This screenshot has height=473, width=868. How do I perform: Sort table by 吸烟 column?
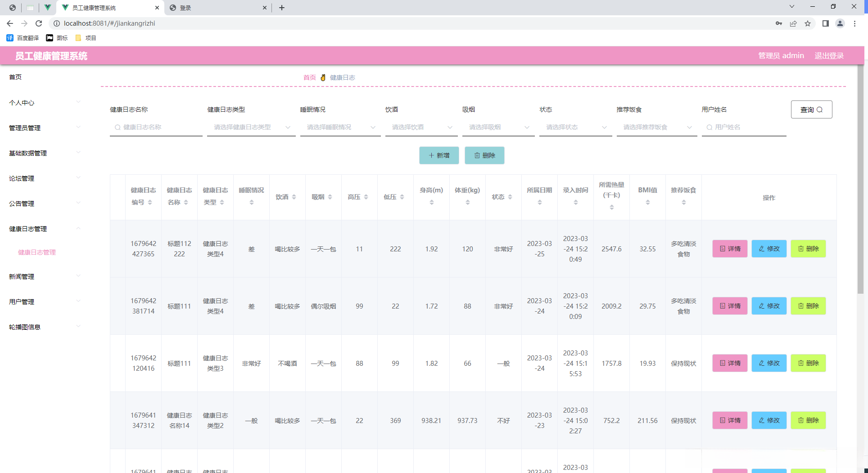(x=330, y=197)
